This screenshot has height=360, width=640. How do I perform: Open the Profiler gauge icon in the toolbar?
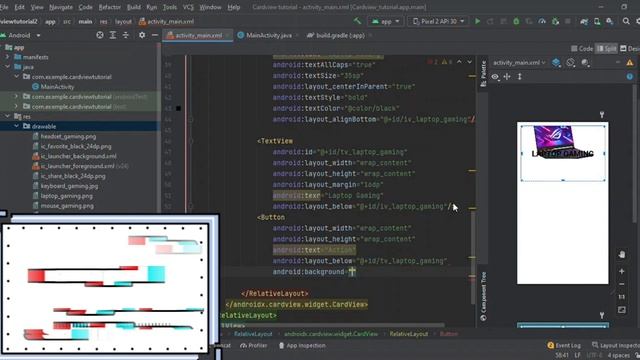tap(542, 21)
